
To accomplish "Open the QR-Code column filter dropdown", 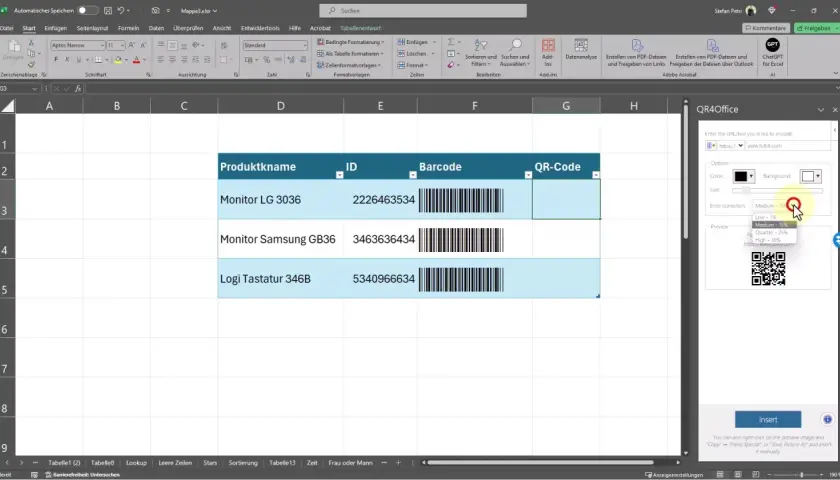I will (596, 175).
